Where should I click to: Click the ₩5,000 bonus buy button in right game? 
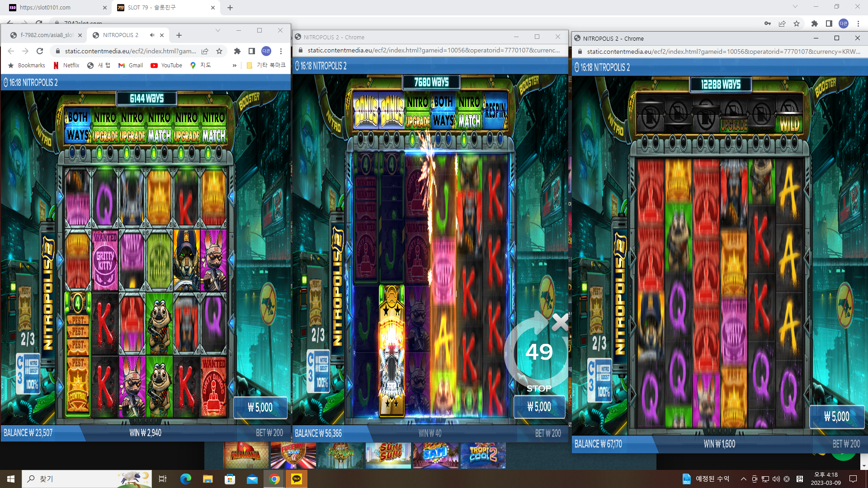(x=837, y=416)
